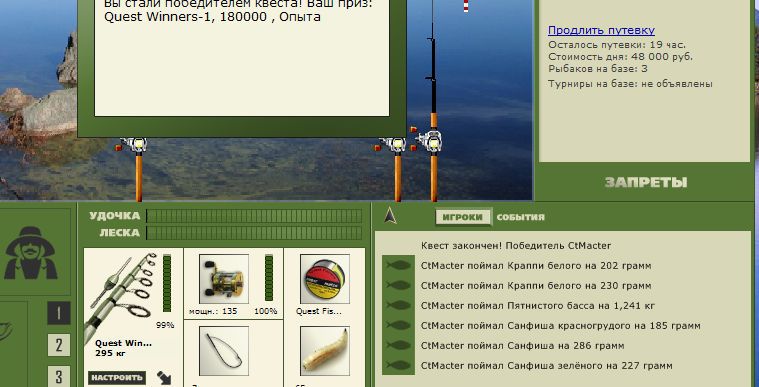The image size is (759, 387).
Task: Select rod slot 3
Action: pos(59,376)
